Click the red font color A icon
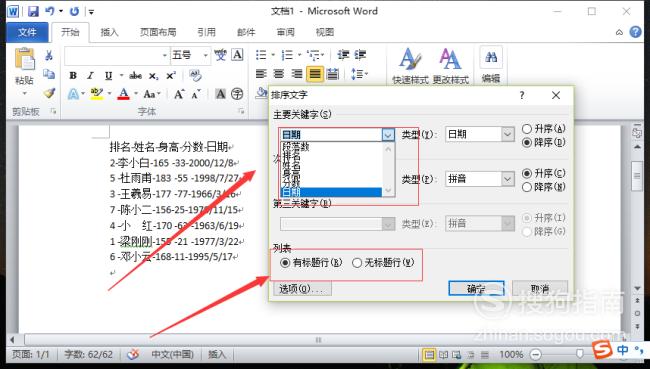Viewport: 650px width, 369px height. 124,94
